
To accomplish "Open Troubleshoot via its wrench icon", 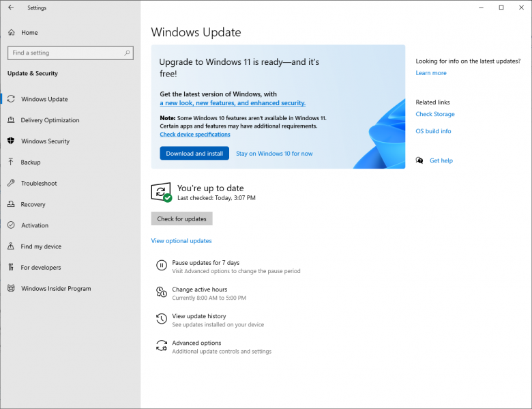I will 11,184.
